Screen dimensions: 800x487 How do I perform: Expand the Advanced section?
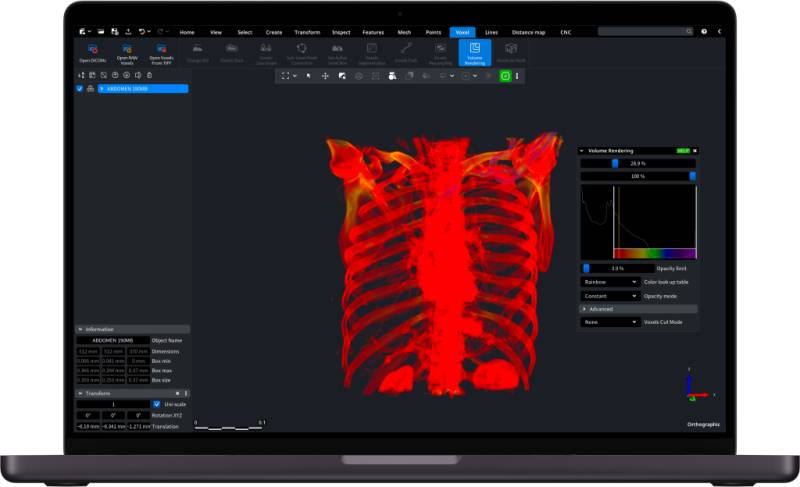click(585, 309)
